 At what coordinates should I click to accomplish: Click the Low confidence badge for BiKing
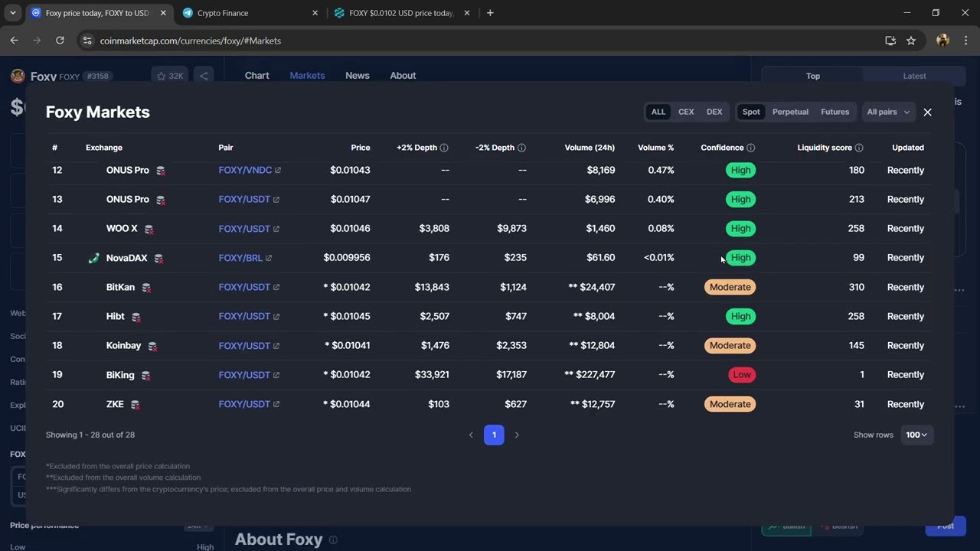point(742,375)
